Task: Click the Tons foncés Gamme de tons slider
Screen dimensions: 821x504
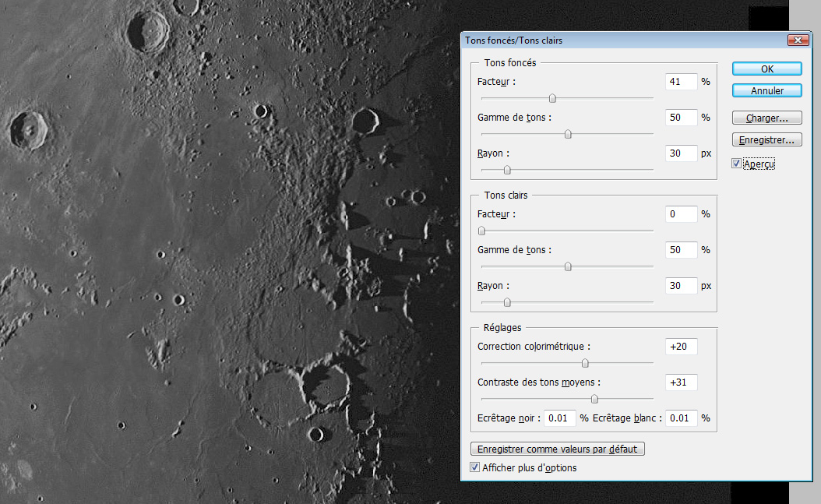Action: [x=568, y=134]
